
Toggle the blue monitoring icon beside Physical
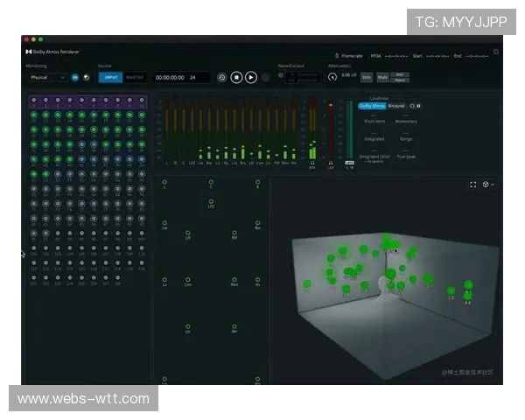(x=75, y=77)
